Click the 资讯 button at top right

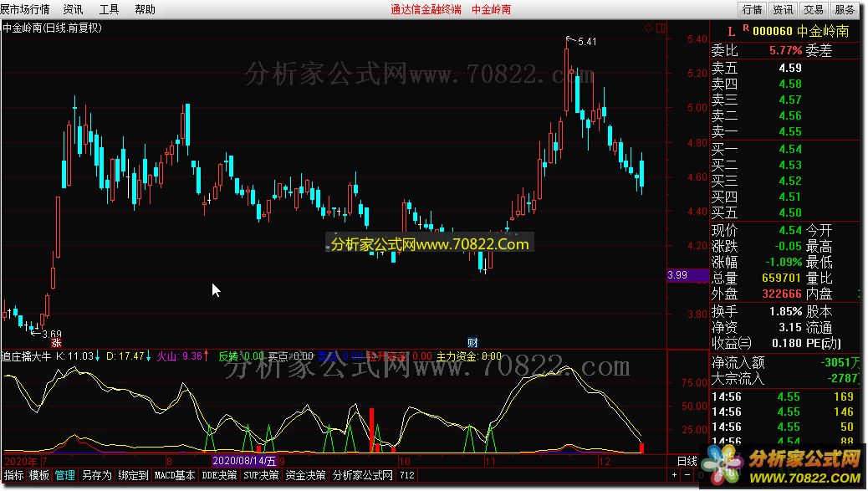click(783, 9)
